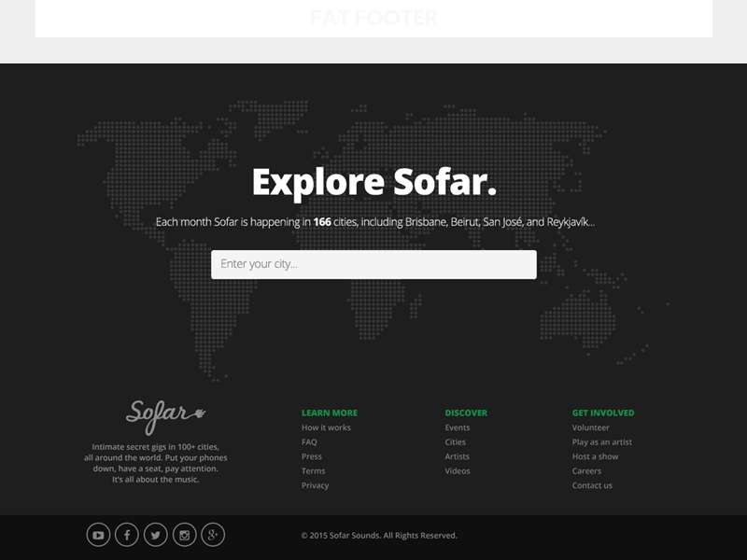747x560 pixels.
Task: Click the Google+ social icon
Action: pos(215,535)
